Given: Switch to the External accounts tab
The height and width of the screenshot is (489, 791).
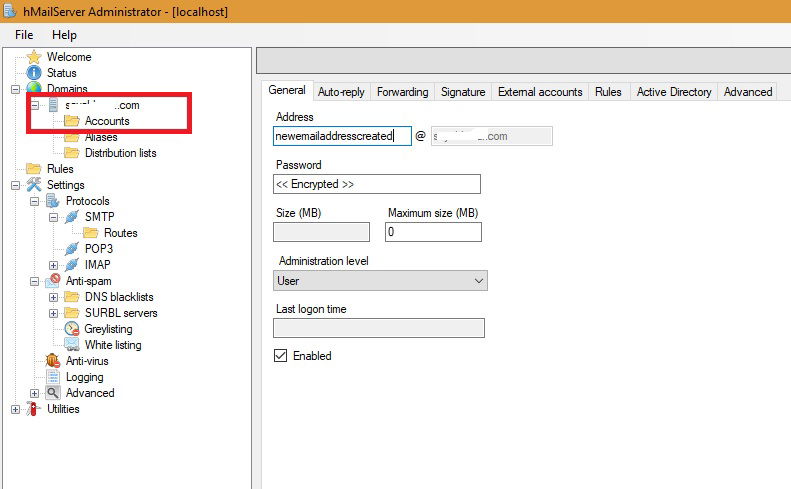Looking at the screenshot, I should click(540, 92).
